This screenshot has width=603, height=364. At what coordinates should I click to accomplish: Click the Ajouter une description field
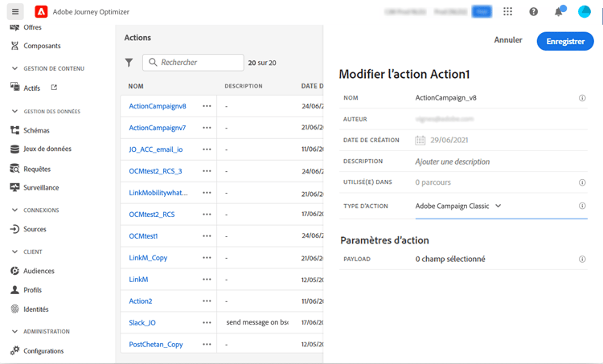click(x=452, y=162)
